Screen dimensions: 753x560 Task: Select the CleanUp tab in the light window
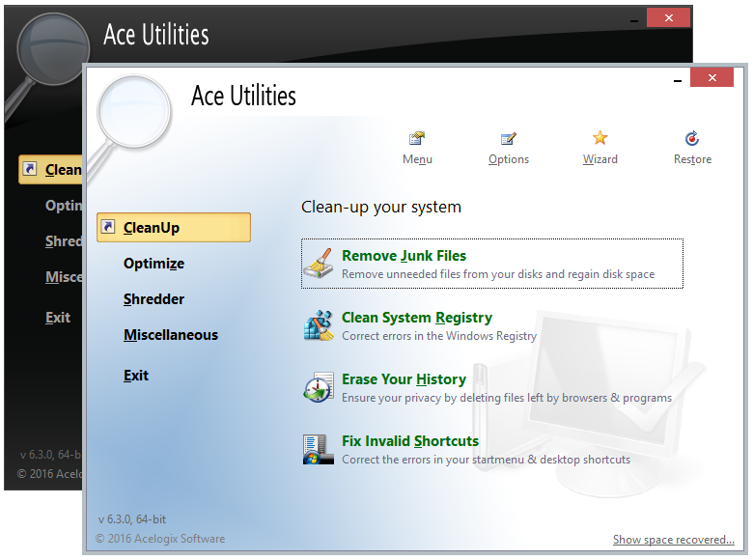[174, 227]
